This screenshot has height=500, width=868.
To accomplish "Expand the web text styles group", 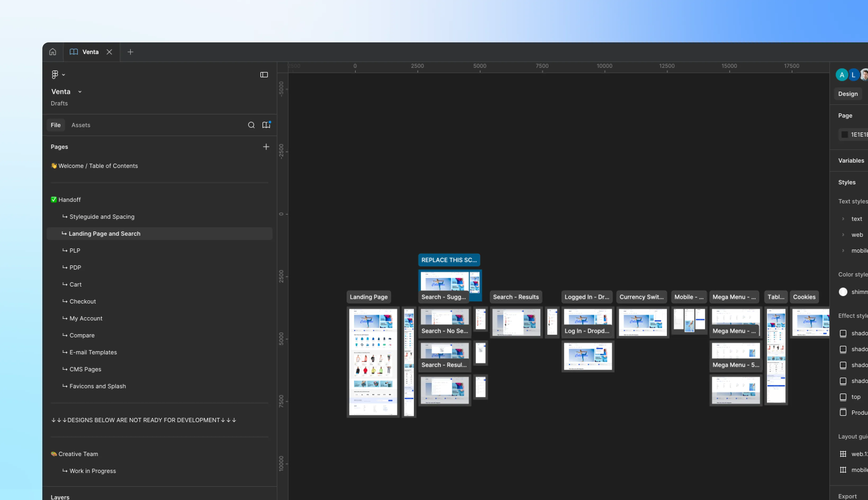I will pos(843,235).
